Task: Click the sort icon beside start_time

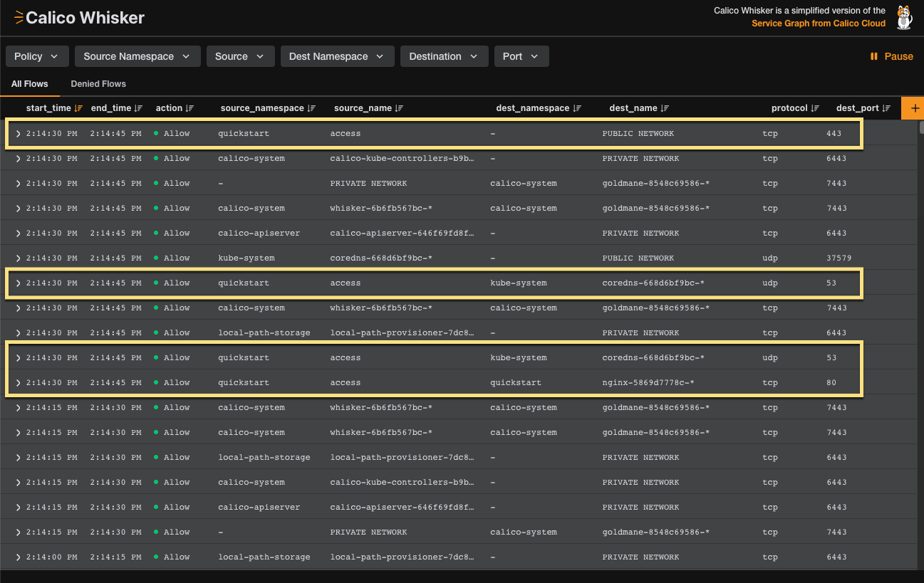Action: coord(78,108)
